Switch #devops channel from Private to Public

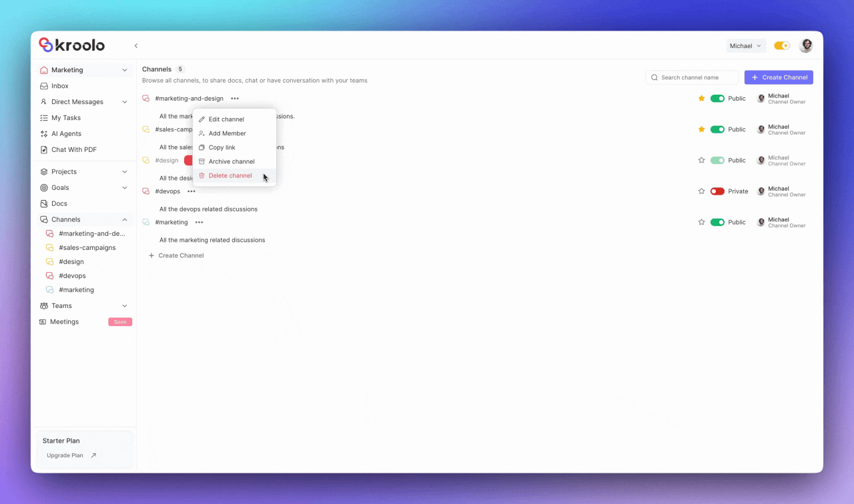point(718,191)
